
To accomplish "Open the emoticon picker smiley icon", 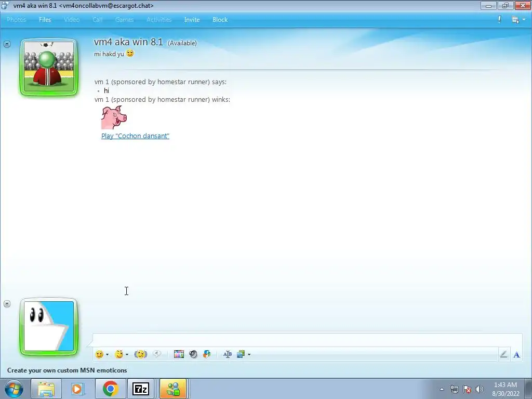I will click(x=99, y=354).
